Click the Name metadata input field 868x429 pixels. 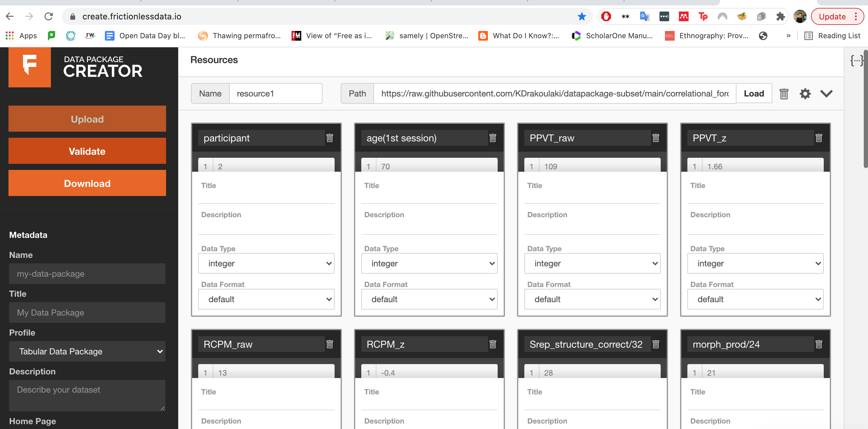(x=86, y=273)
